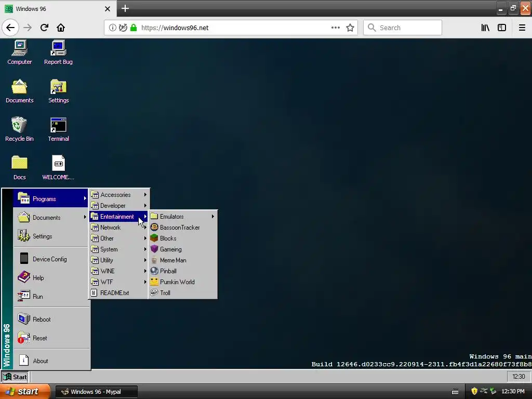The width and height of the screenshot is (532, 399).
Task: Click the Windows 96 taskbar clock
Action: [x=518, y=377]
